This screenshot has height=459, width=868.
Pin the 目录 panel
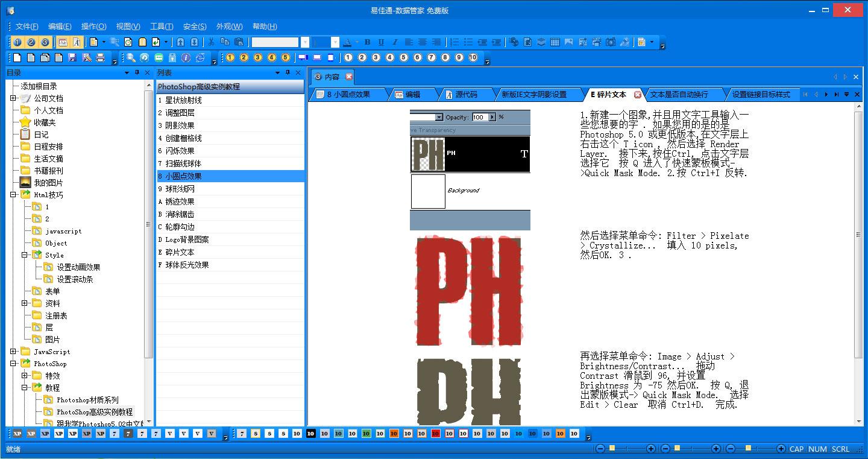[137, 73]
